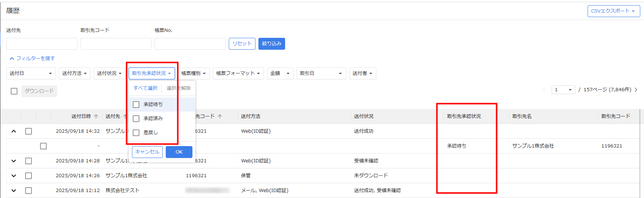The width and height of the screenshot is (644, 198).
Task: Sort by 送付日時 column arrow
Action: coord(96,116)
